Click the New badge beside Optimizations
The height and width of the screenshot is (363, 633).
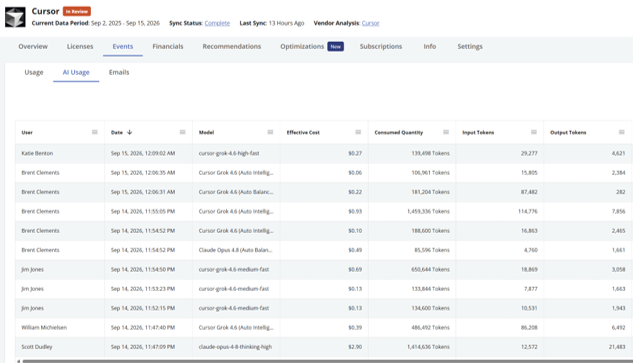(335, 47)
